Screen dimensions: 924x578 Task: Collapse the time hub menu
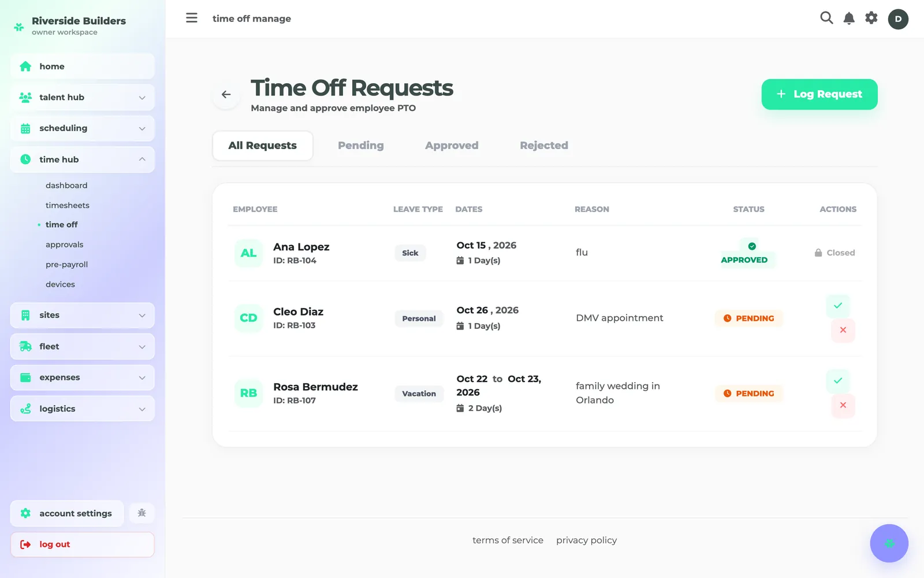click(x=83, y=160)
